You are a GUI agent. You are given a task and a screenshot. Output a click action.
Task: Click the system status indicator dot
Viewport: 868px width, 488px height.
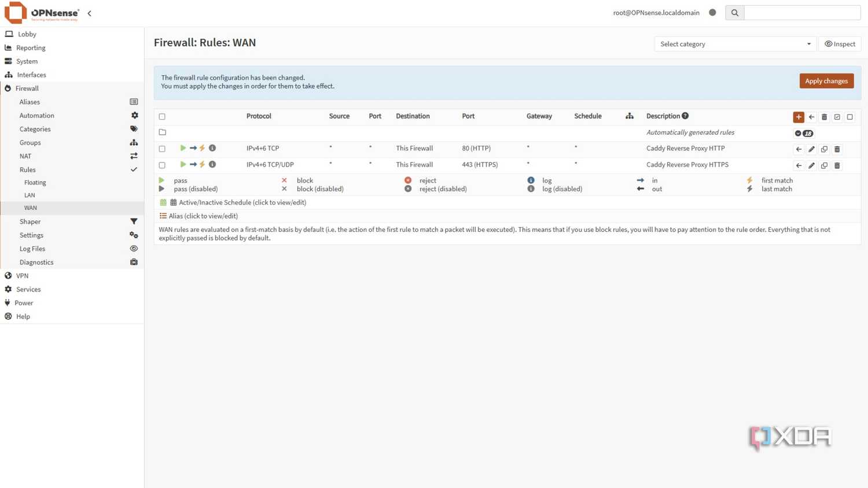pos(712,13)
